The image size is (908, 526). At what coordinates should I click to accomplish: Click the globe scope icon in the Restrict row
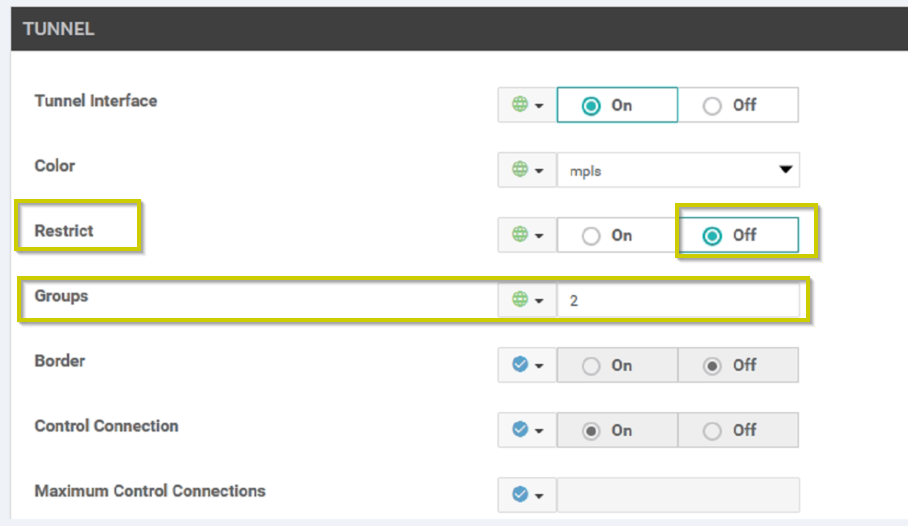coord(520,234)
